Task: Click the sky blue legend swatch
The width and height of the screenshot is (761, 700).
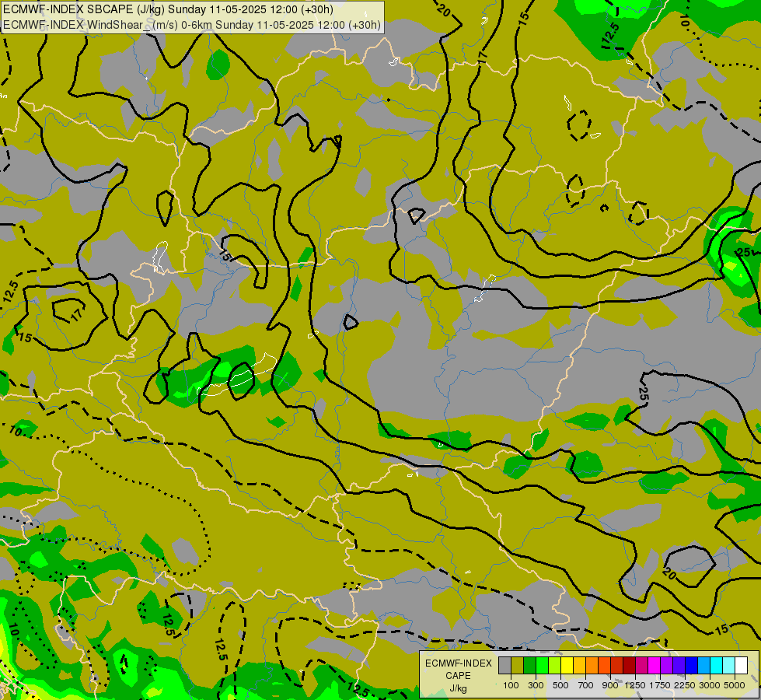Action: point(704,665)
